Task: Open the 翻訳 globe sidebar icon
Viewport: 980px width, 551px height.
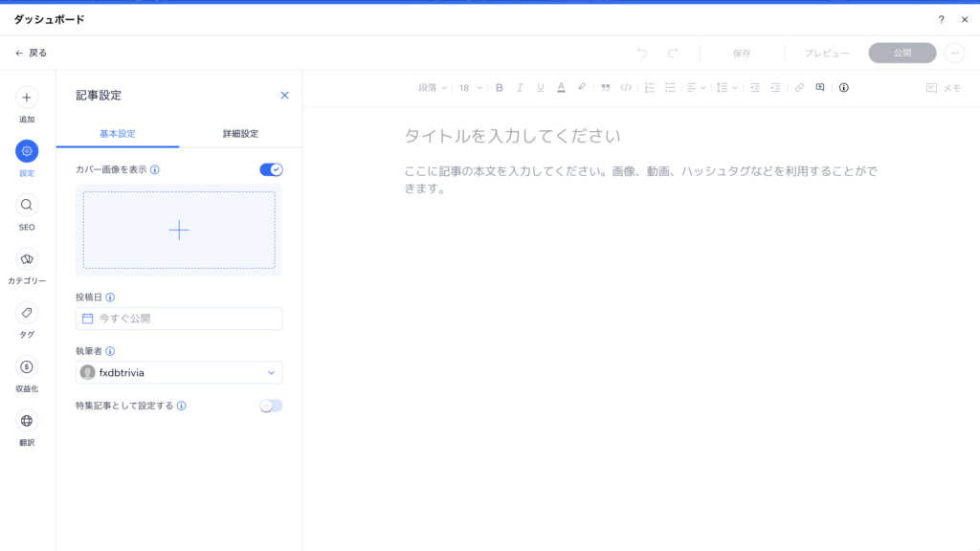Action: [26, 421]
